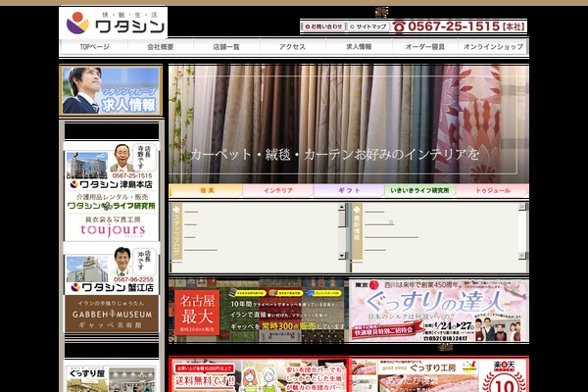588x392 pixels.
Task: Select the ギフト category tab
Action: [x=349, y=190]
